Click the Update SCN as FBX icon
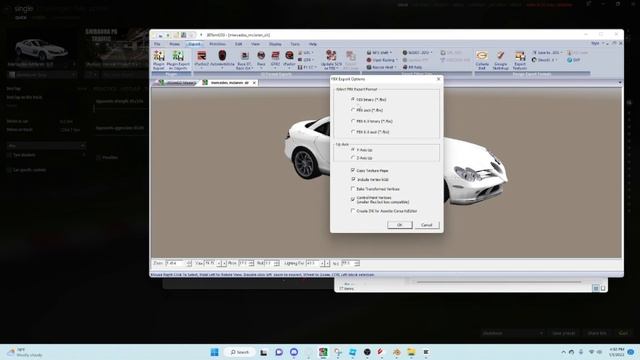Screen dimensions: 640x360 331,60
